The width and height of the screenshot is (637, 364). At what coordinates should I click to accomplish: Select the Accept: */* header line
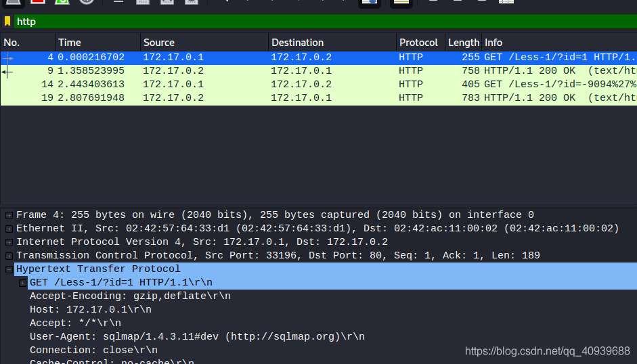point(75,323)
